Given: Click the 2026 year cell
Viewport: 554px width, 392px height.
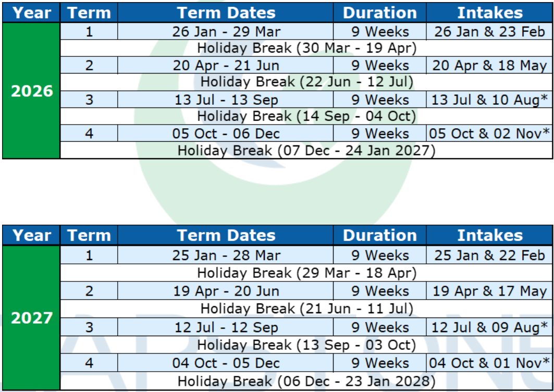Looking at the screenshot, I should [32, 91].
